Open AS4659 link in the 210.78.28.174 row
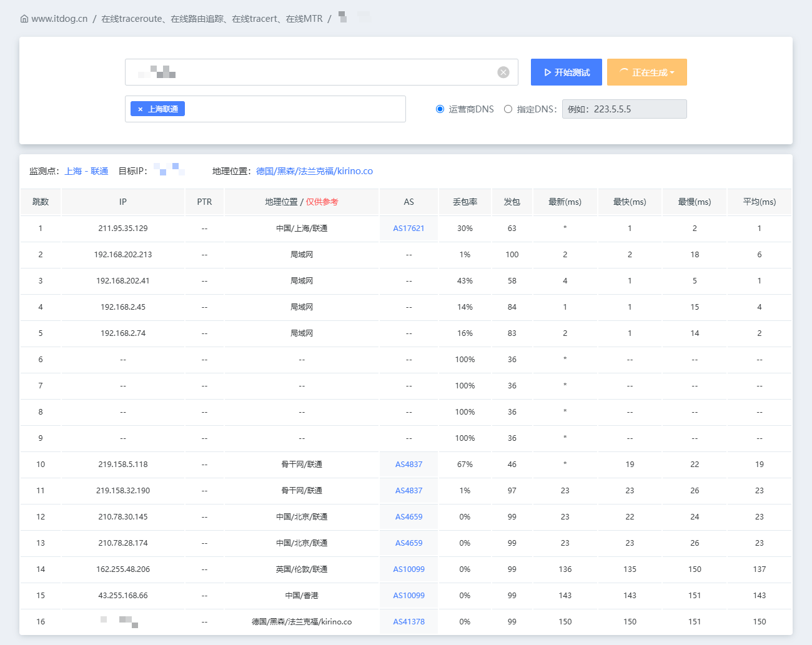The width and height of the screenshot is (812, 645). (x=408, y=543)
